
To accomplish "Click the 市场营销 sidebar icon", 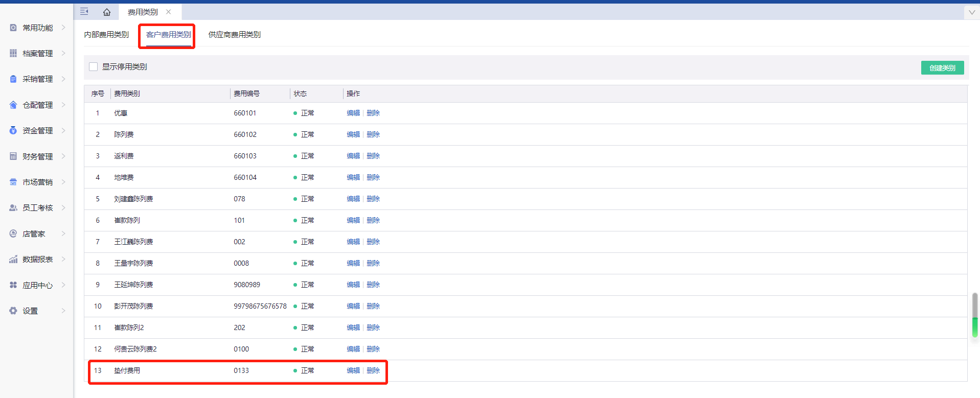I will pyautogui.click(x=13, y=182).
